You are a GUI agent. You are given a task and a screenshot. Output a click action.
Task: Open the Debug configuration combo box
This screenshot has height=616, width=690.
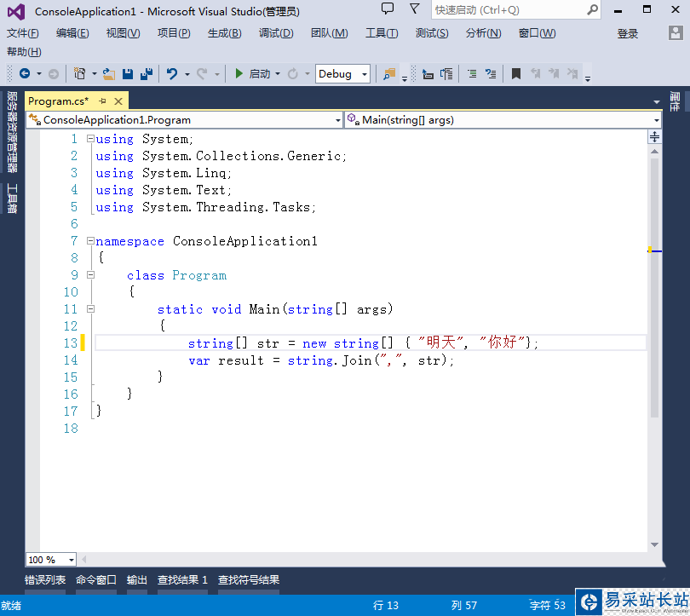(x=342, y=74)
